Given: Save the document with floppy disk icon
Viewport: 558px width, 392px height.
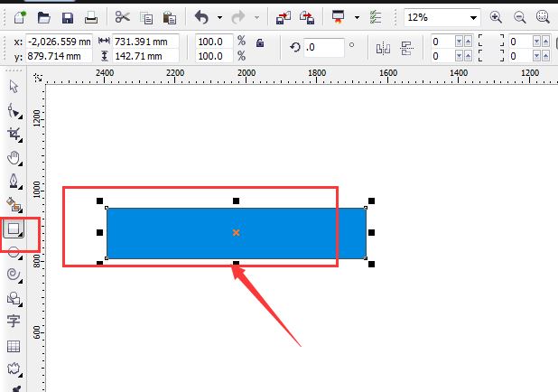Looking at the screenshot, I should pyautogui.click(x=68, y=17).
